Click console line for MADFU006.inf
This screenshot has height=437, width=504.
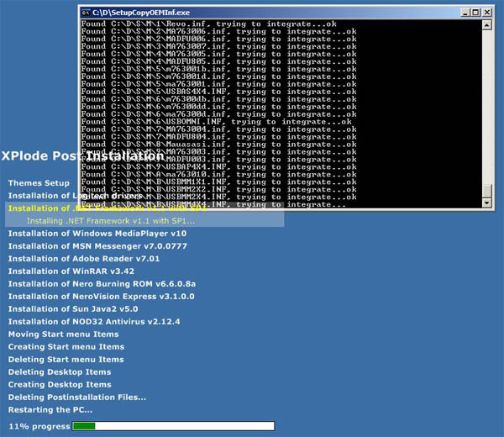218,39
